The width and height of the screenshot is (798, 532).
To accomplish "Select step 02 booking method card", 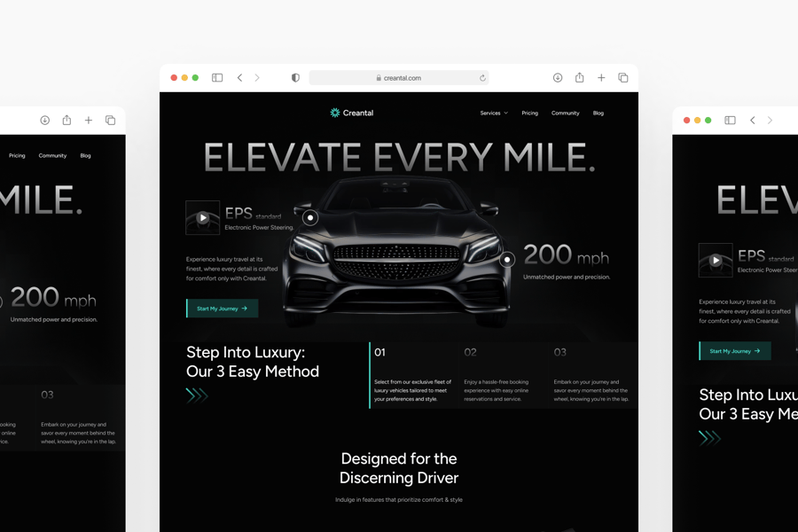I will tap(502, 375).
